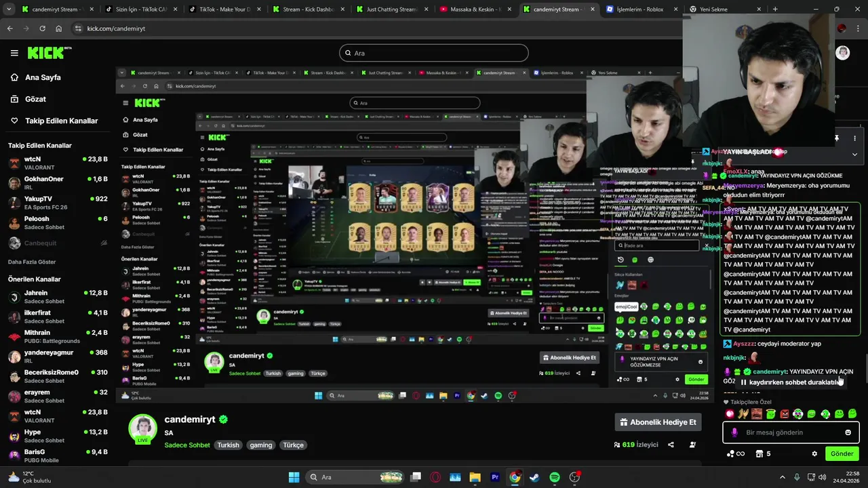Screen dimensions: 868x488
Task: Click the gaming tag
Action: (261, 445)
